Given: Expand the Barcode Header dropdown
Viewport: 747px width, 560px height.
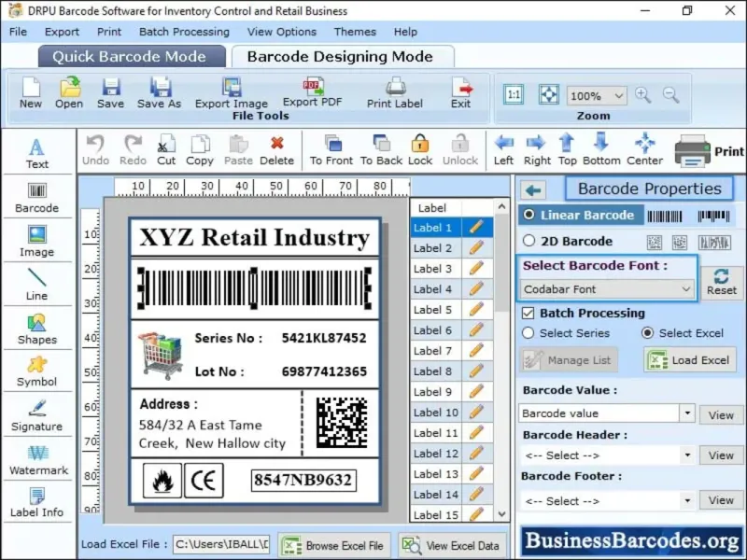Looking at the screenshot, I should coord(687,455).
